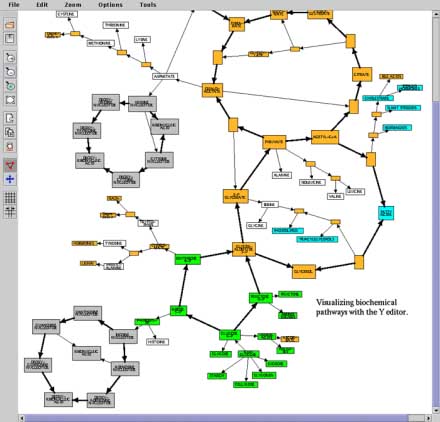This screenshot has height=422, width=440.
Task: Toggle the blue four-arrow move mode
Action: tap(10, 179)
